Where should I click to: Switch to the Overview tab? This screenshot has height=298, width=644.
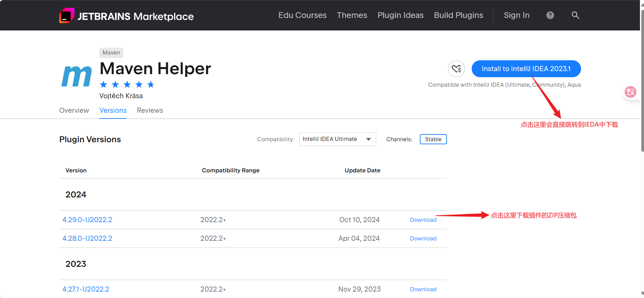pos(74,110)
